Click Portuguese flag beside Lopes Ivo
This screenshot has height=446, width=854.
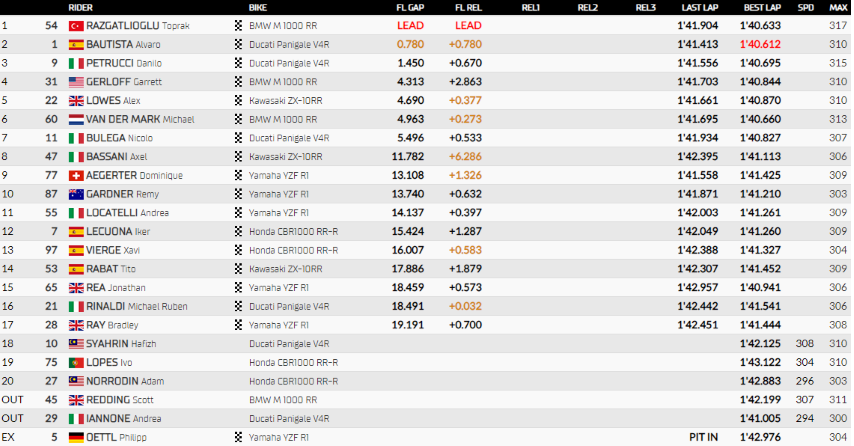(76, 363)
